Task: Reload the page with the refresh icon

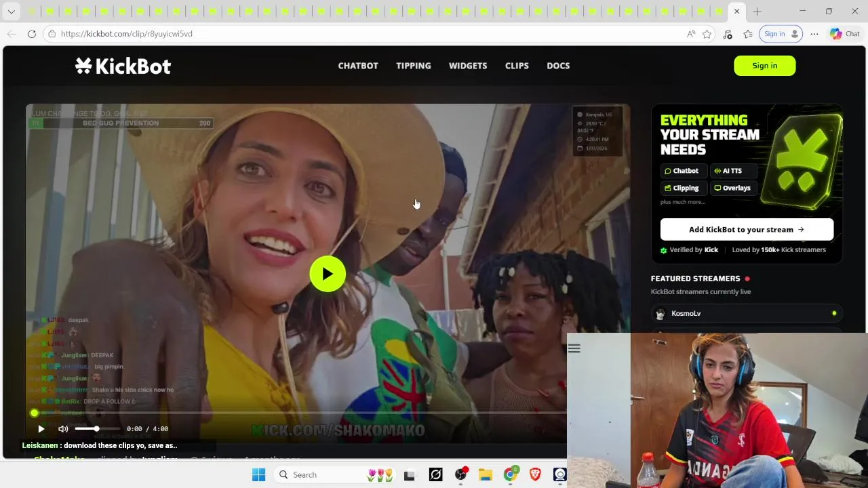Action: 32,34
